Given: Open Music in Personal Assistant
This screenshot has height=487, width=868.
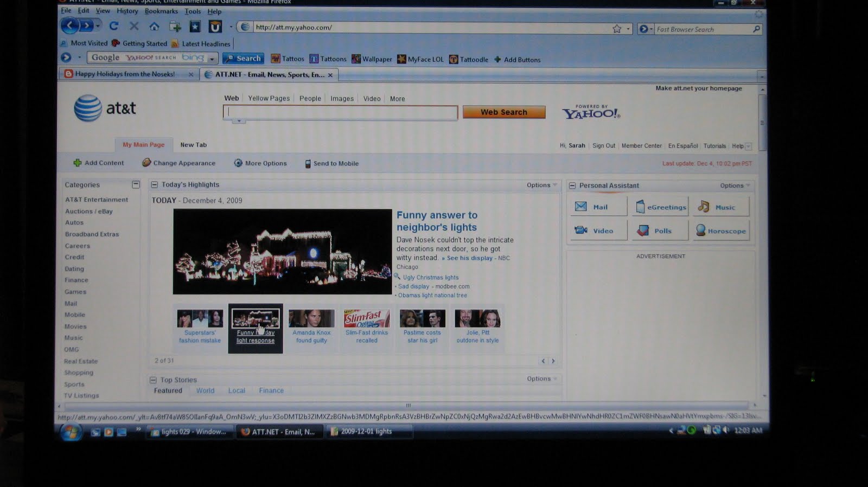Looking at the screenshot, I should pos(721,207).
